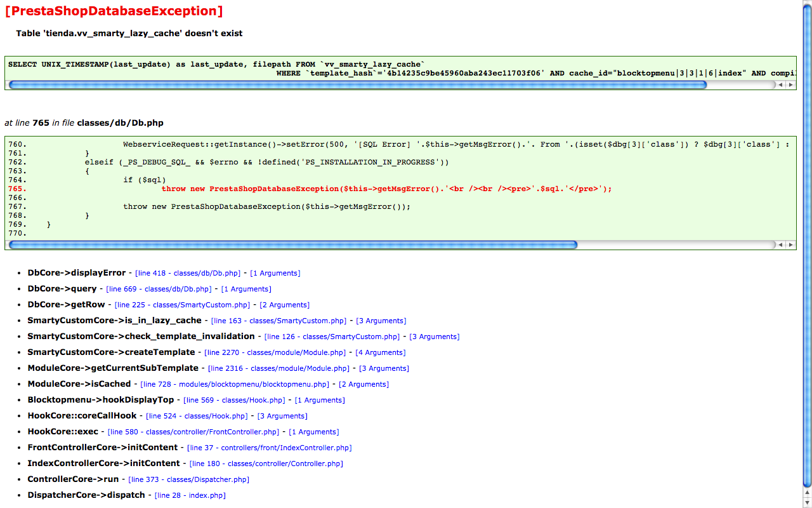Open the 'line 163 - classes/SmartyCustom.php' link
The height and width of the screenshot is (508, 812).
click(279, 321)
